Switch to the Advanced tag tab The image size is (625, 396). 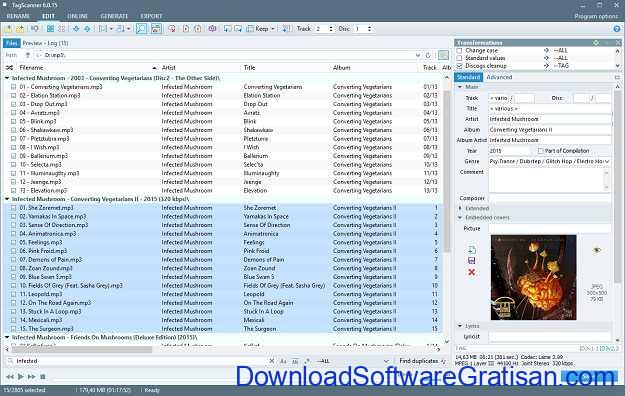click(x=499, y=77)
